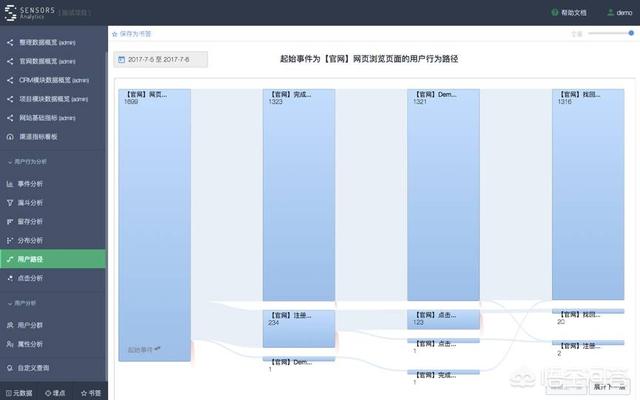Select node 【官网】Dem... with 1321
This screenshot has width=640, height=400.
coord(444,195)
